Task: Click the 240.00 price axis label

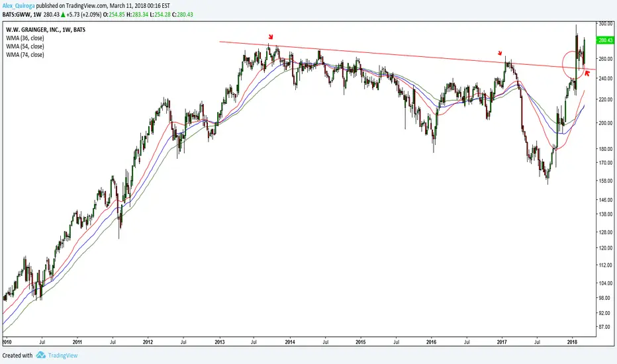Action: [606, 79]
